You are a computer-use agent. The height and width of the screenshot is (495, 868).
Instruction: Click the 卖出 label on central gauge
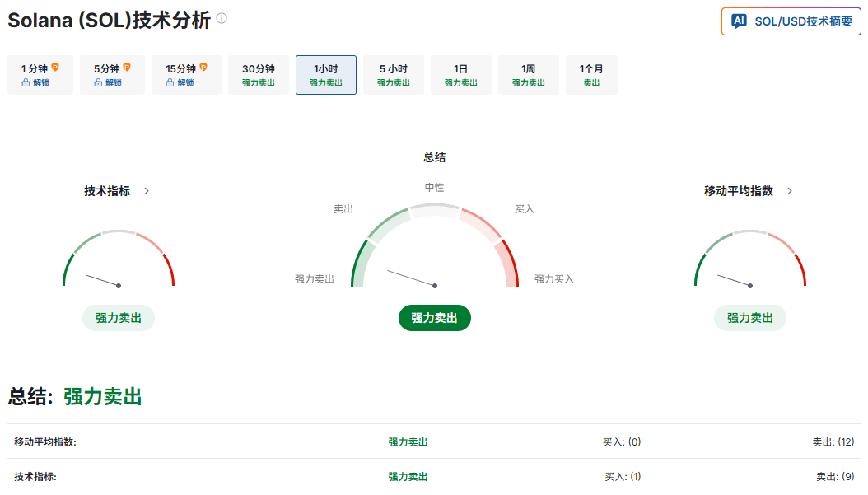pyautogui.click(x=343, y=208)
